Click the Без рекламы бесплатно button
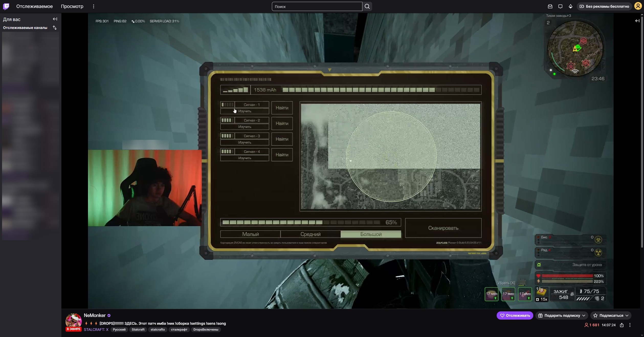644x337 pixels. pos(604,6)
